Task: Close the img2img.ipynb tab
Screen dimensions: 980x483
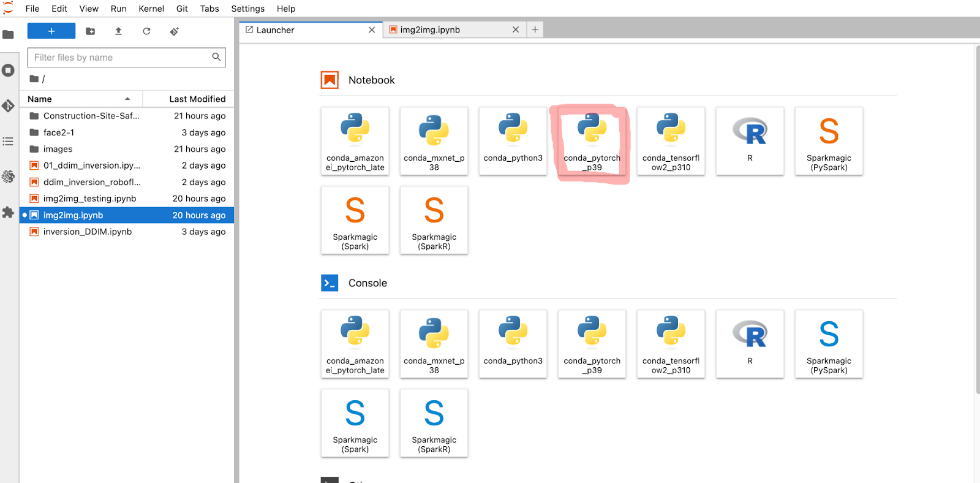Action: 516,30
